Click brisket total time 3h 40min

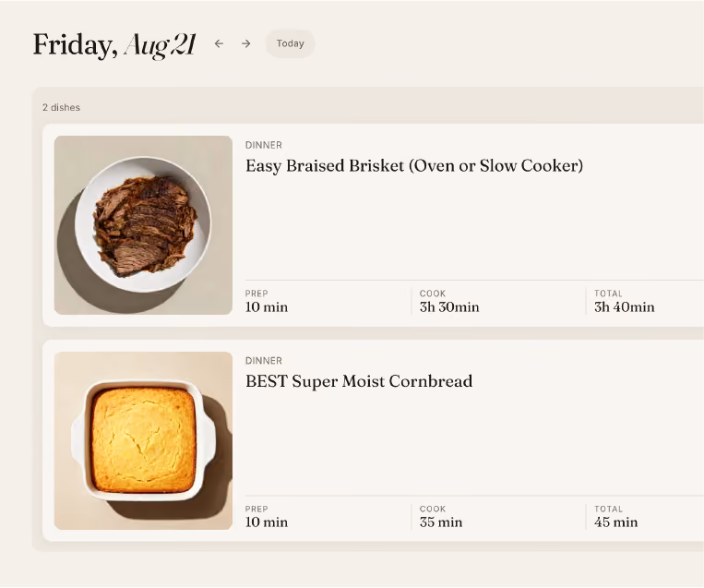(x=624, y=307)
